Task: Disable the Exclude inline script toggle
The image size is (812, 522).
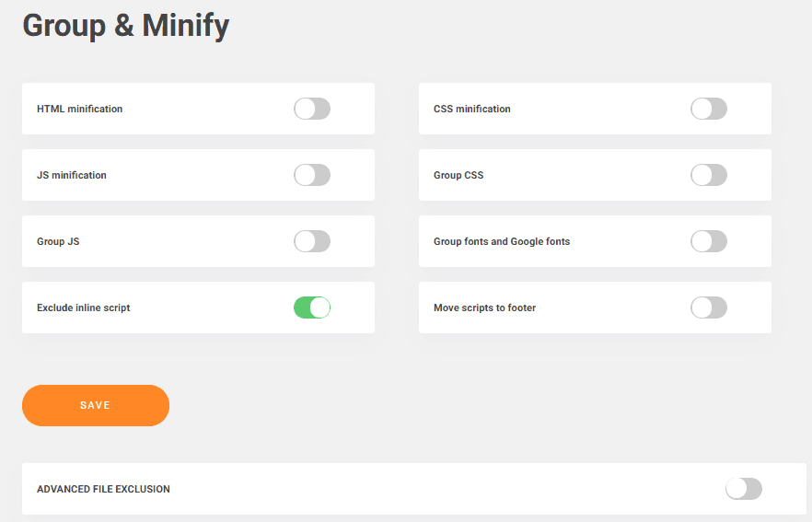Action: (311, 307)
